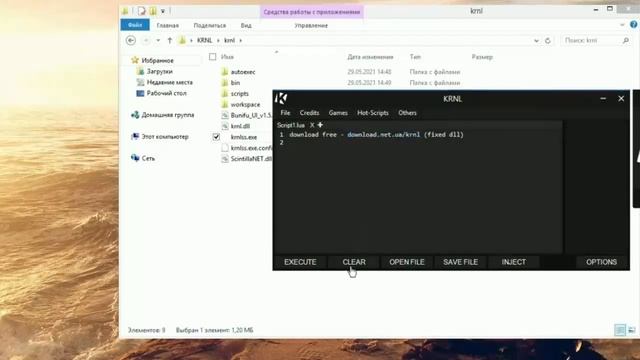Viewport: 640px width, 360px height.
Task: Select the krnl.dll file
Action: click(x=240, y=126)
